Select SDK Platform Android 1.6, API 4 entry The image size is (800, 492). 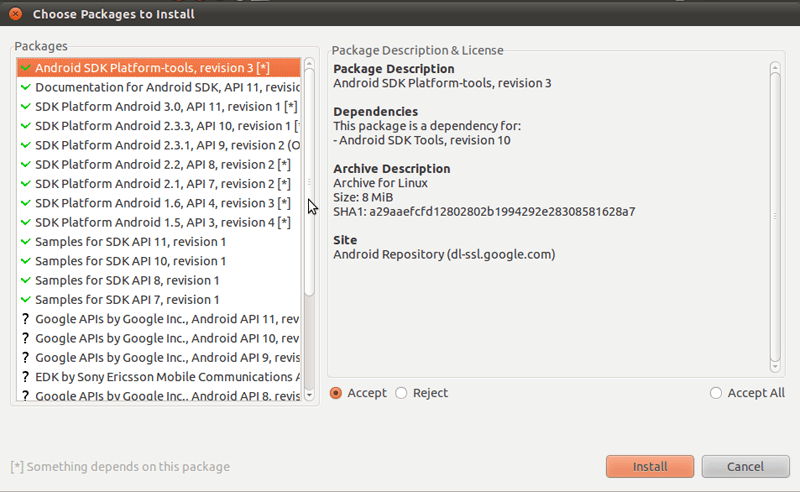(x=159, y=203)
